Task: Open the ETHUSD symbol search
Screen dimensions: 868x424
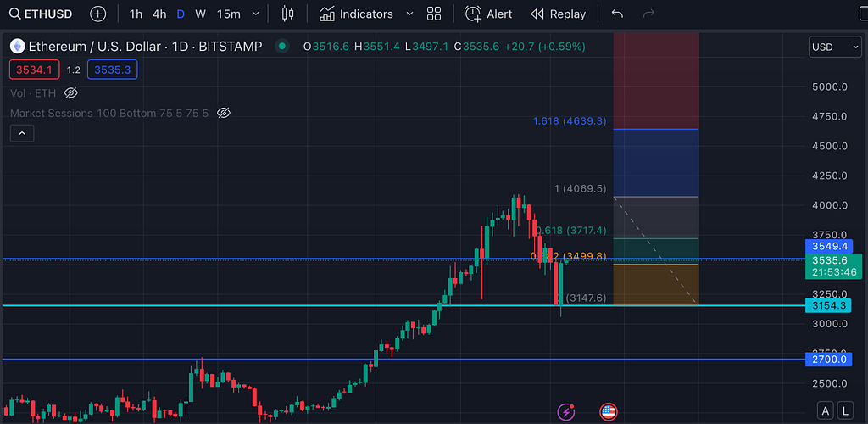Action: 42,14
